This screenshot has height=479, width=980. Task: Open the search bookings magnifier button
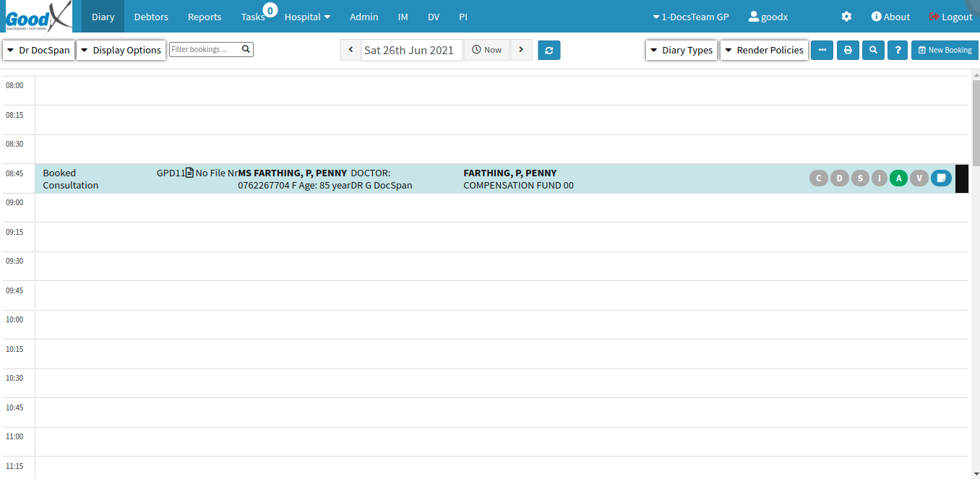coord(873,50)
